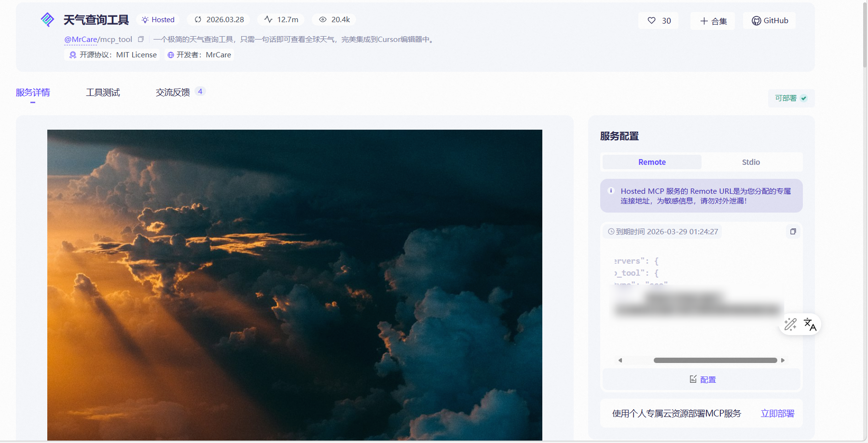Screen dimensions: 868x443
Task: Click right arrow of code scrollbar
Action: 783,360
